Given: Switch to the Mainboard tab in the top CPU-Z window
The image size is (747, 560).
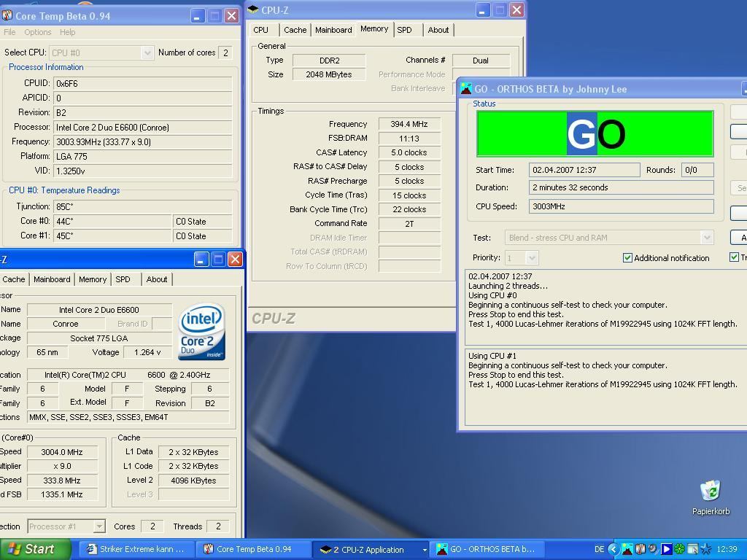Looking at the screenshot, I should (x=333, y=29).
